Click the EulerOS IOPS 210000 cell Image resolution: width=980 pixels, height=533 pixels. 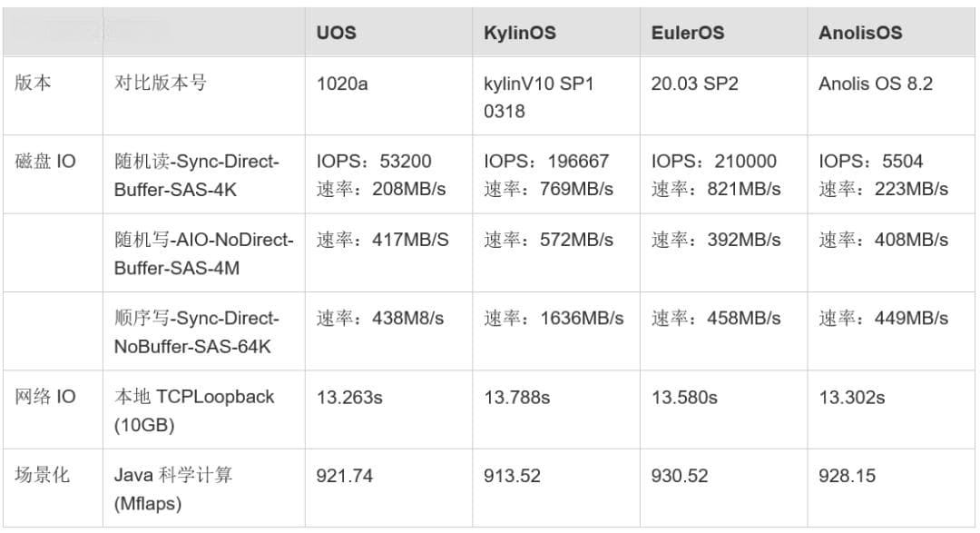pyautogui.click(x=723, y=174)
